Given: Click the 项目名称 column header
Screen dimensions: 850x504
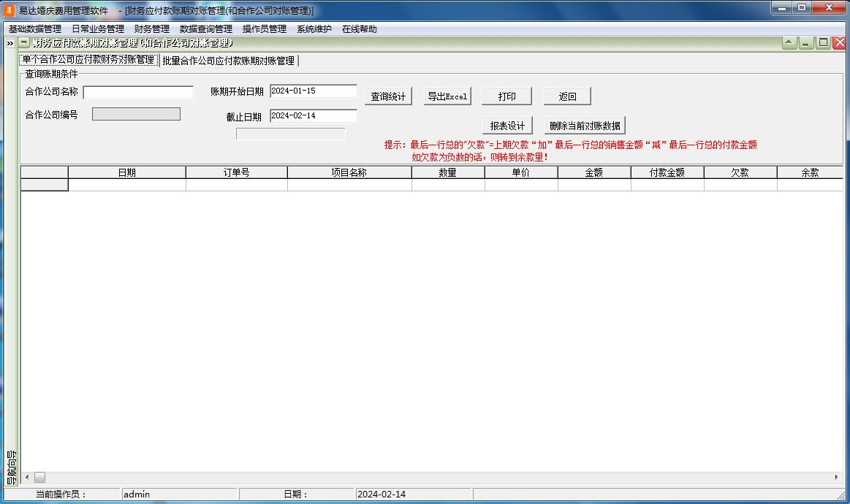Looking at the screenshot, I should coord(349,172).
